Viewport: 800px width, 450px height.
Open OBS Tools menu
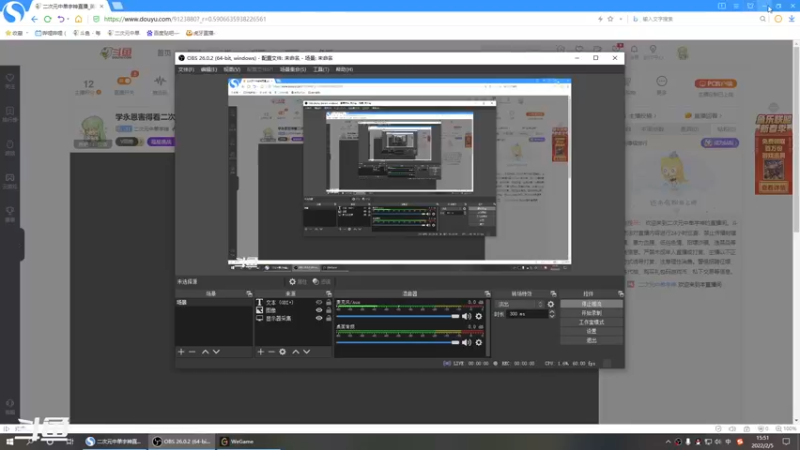click(321, 69)
